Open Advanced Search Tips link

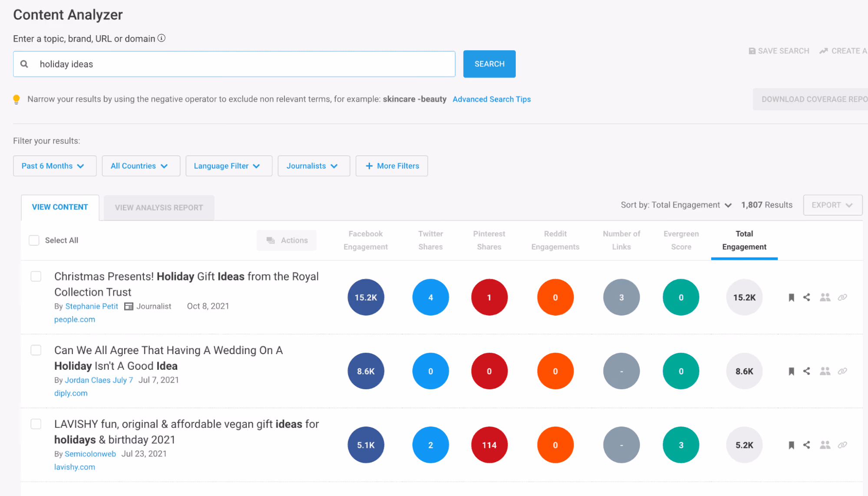coord(492,99)
